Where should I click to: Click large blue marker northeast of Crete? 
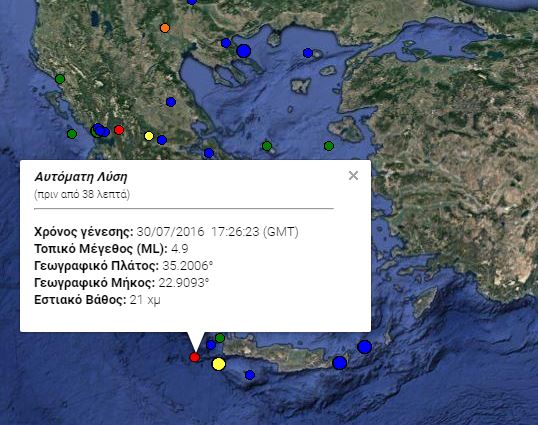[x=364, y=347]
